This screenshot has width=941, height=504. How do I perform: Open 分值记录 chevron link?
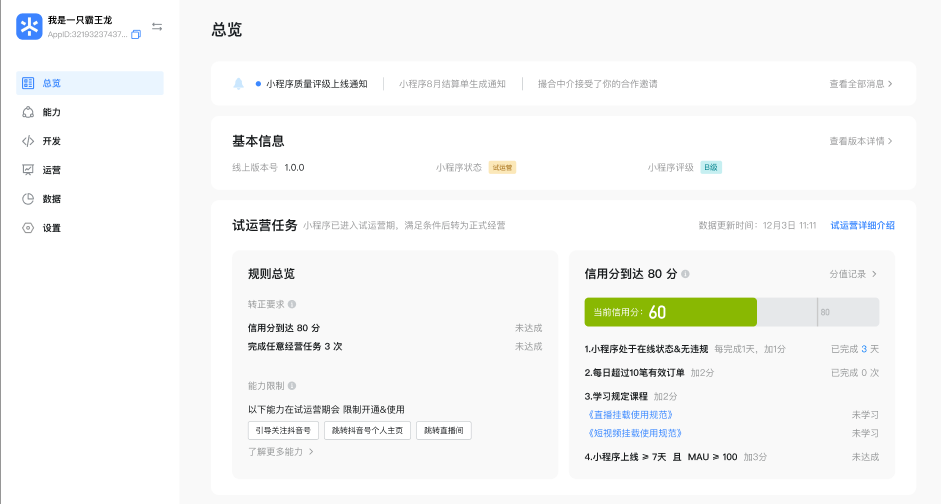coord(853,274)
